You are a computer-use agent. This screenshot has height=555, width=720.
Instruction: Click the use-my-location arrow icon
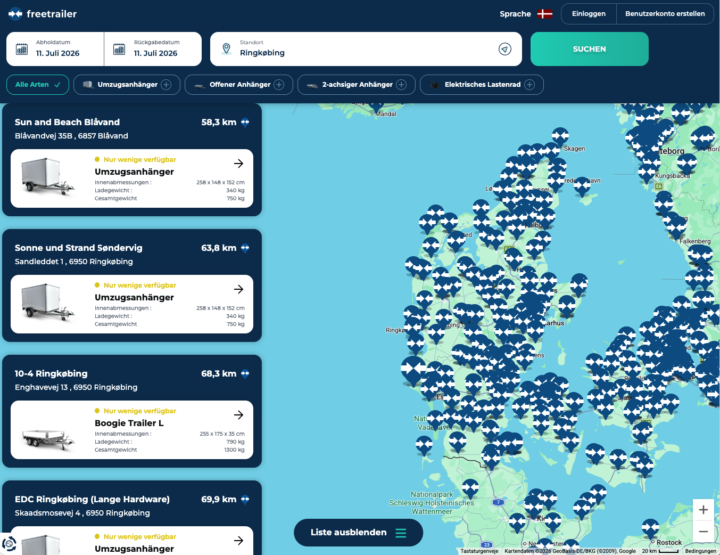(x=505, y=49)
